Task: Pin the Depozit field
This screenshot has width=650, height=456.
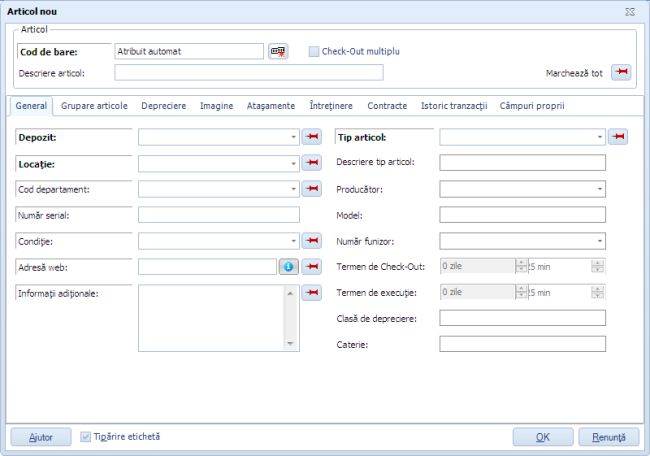Action: pyautogui.click(x=312, y=137)
